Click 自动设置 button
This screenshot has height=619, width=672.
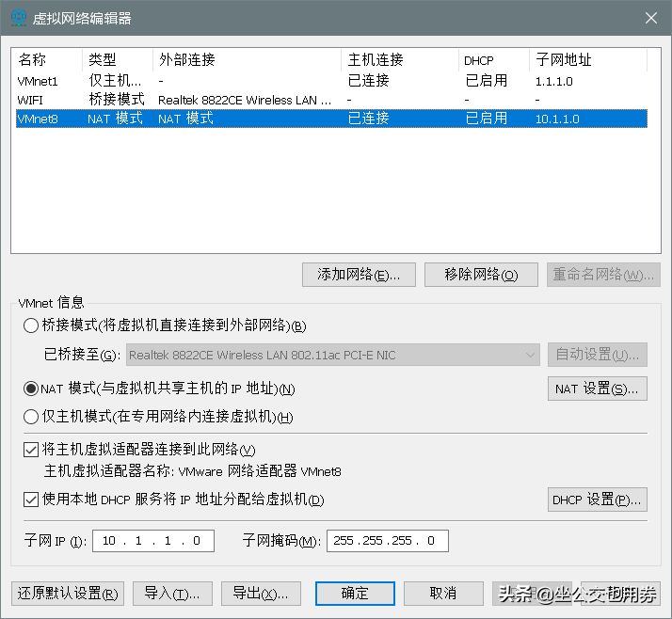(598, 355)
